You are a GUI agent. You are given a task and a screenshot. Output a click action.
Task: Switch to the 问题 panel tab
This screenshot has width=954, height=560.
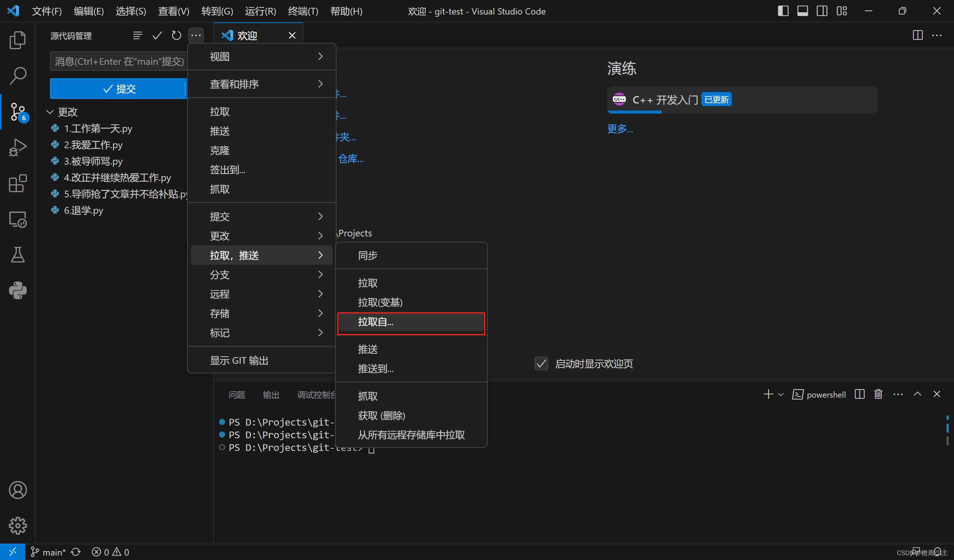coord(237,395)
